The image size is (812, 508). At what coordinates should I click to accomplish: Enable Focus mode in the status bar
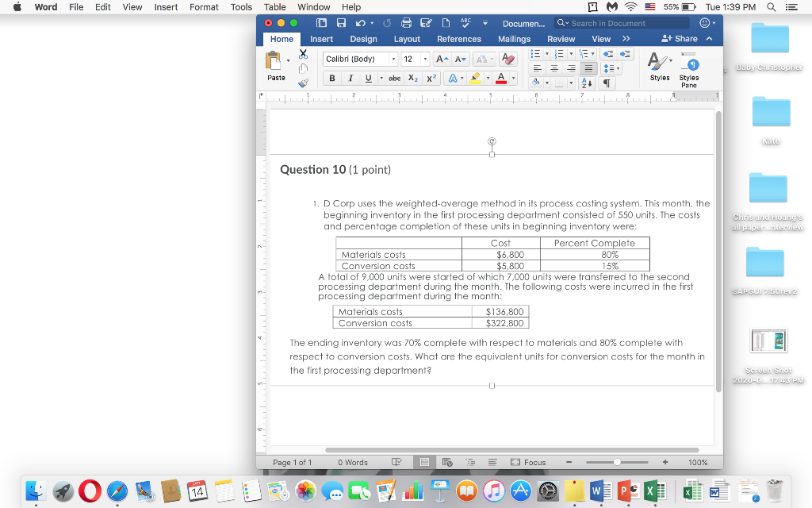pos(531,462)
